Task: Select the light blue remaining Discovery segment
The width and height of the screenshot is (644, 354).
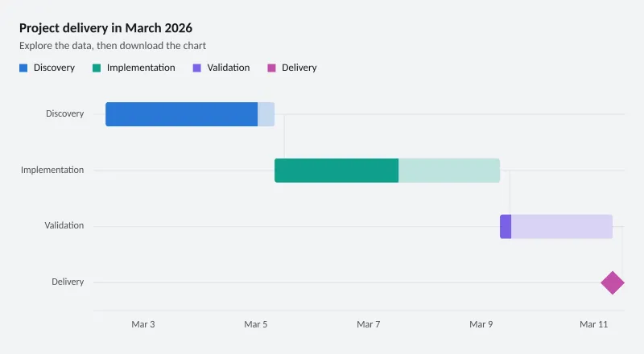Action: (266, 114)
